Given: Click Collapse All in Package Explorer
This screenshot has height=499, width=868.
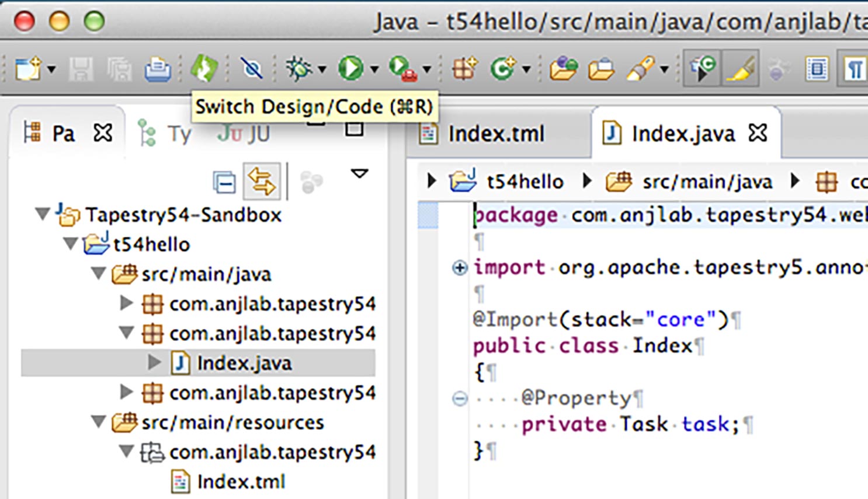Looking at the screenshot, I should coord(224,182).
